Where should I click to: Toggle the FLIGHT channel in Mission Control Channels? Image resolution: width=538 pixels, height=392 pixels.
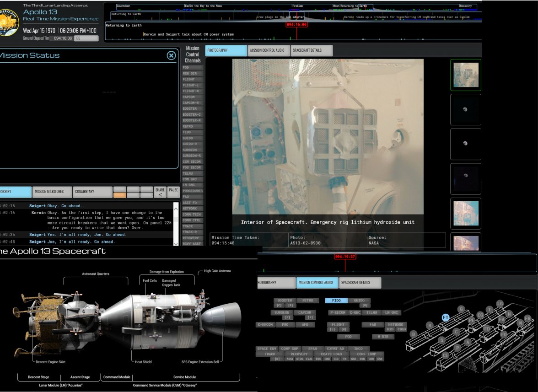(x=193, y=79)
